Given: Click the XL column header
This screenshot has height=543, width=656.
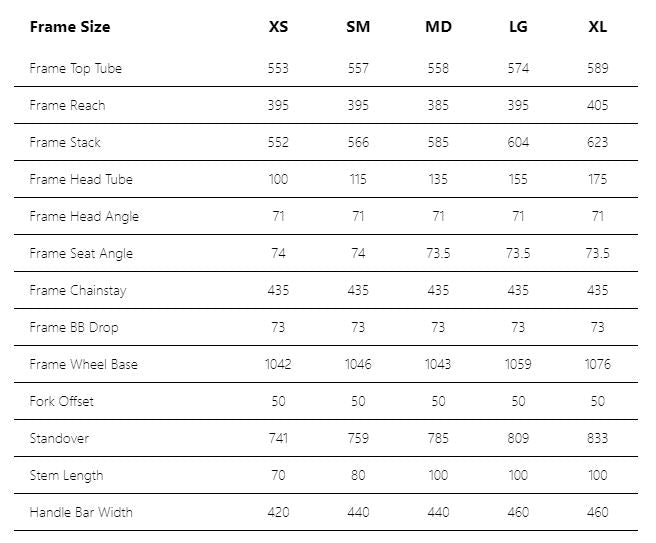Looking at the screenshot, I should click(x=598, y=27).
